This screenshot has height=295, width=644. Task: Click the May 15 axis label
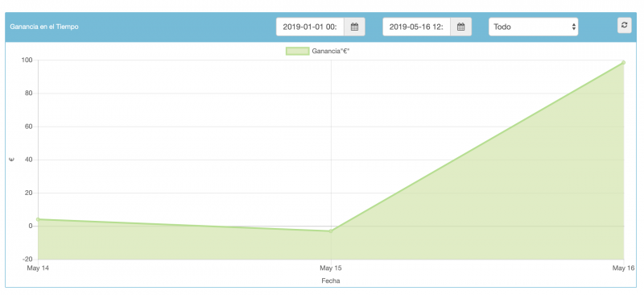coord(331,268)
